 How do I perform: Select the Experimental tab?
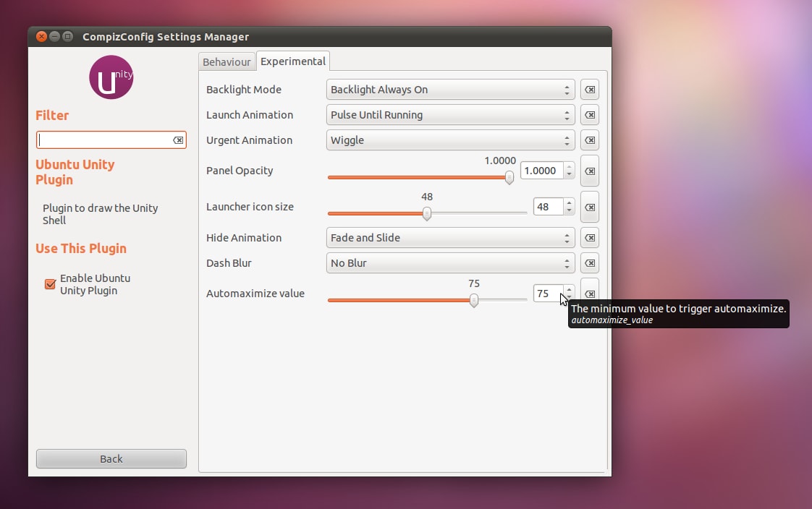pyautogui.click(x=293, y=61)
